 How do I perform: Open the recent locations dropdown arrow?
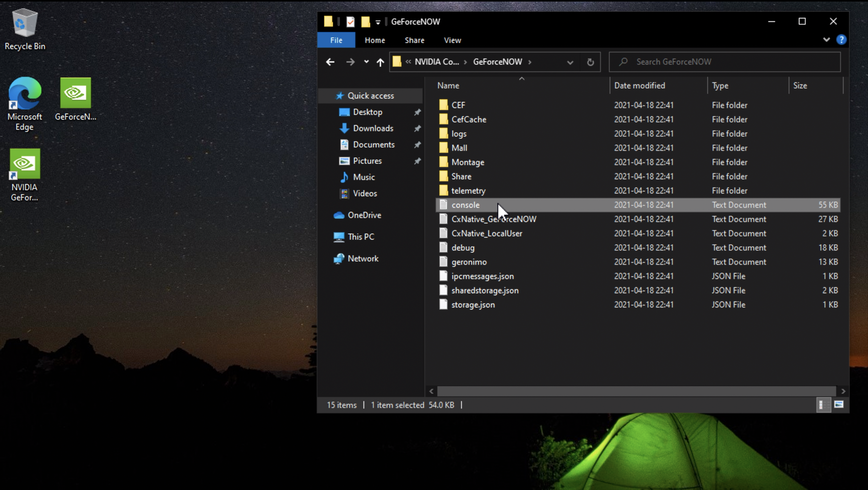(366, 62)
